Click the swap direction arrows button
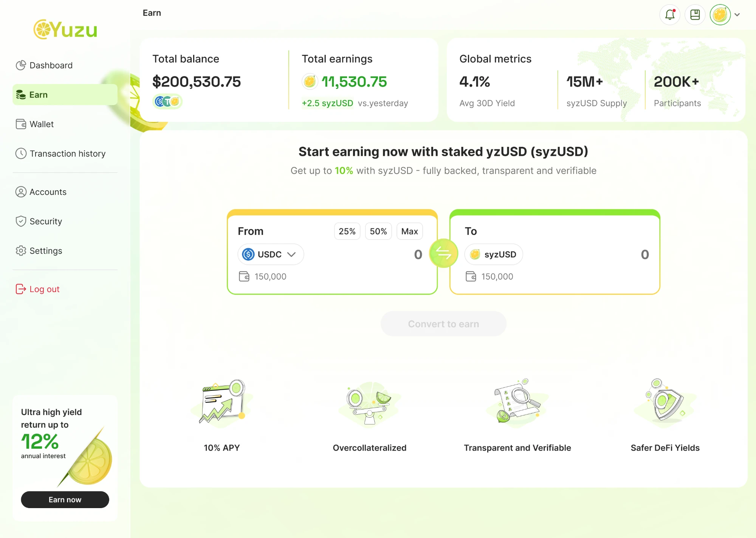 (444, 253)
